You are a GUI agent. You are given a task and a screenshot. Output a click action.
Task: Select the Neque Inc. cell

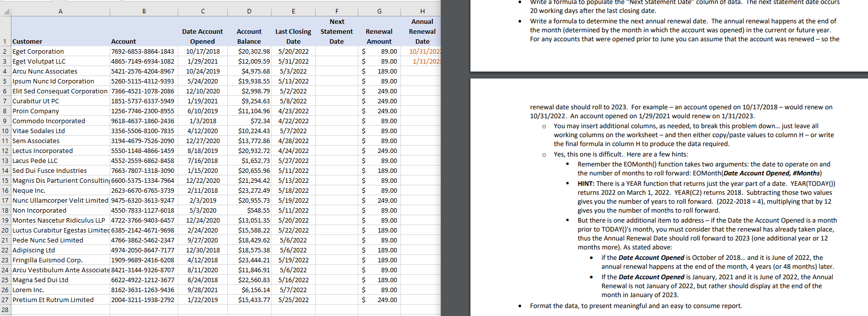(61, 190)
